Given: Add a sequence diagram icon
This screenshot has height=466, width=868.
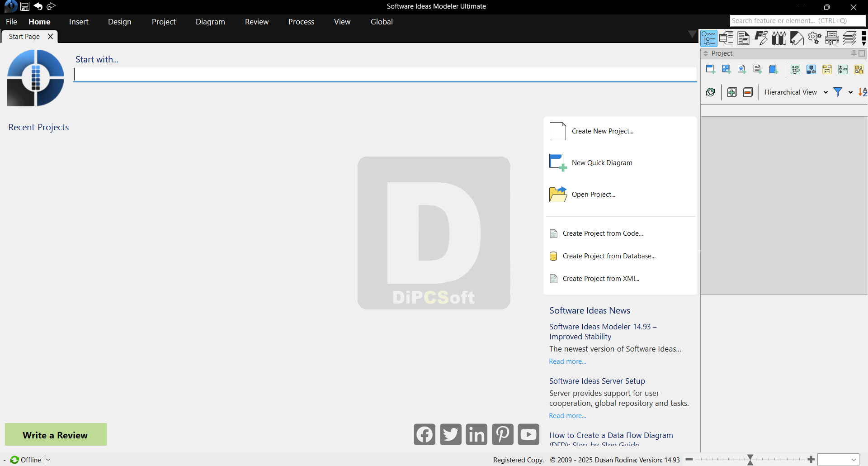Looking at the screenshot, I should click(827, 69).
